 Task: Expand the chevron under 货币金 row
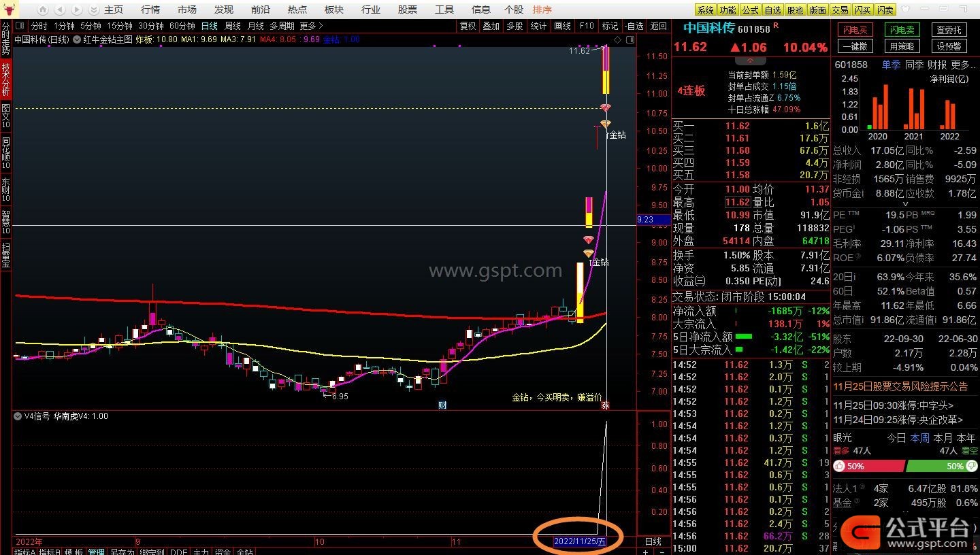click(x=904, y=203)
